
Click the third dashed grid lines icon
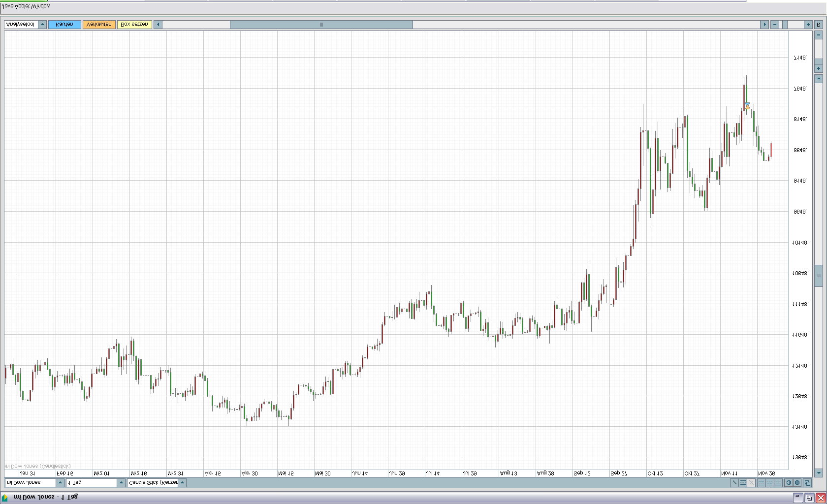tap(778, 483)
